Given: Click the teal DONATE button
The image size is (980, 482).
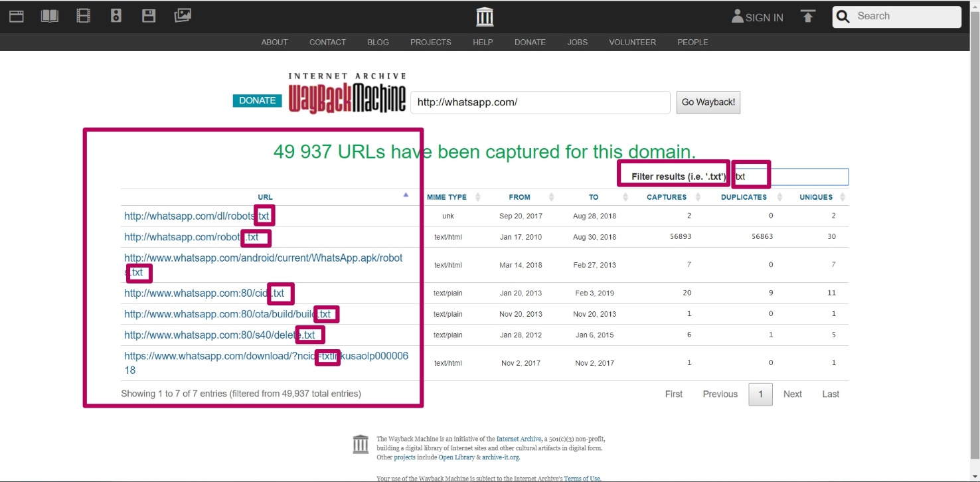Looking at the screenshot, I should coord(257,101).
